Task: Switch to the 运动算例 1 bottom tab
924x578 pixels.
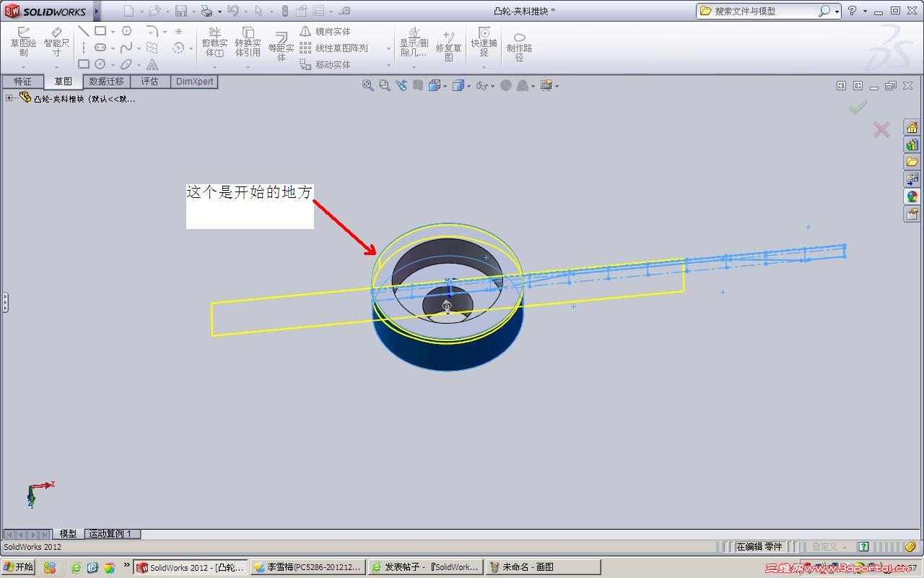Action: tap(111, 534)
